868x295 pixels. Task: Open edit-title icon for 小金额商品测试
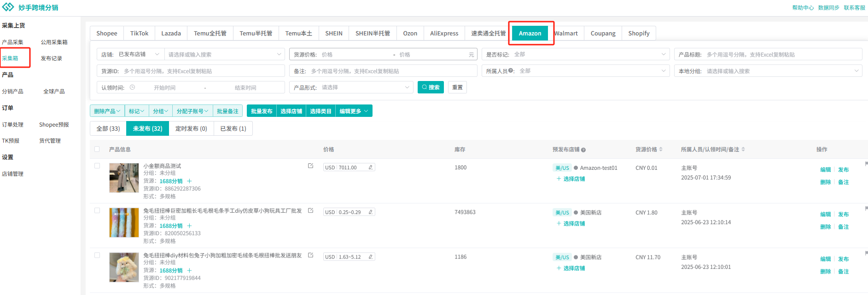(x=311, y=166)
